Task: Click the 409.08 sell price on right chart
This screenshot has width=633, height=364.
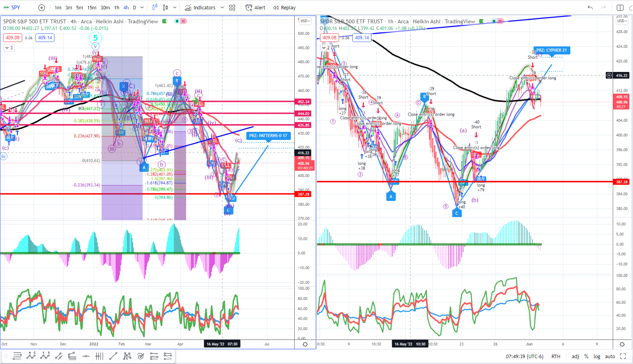Action: tap(330, 38)
